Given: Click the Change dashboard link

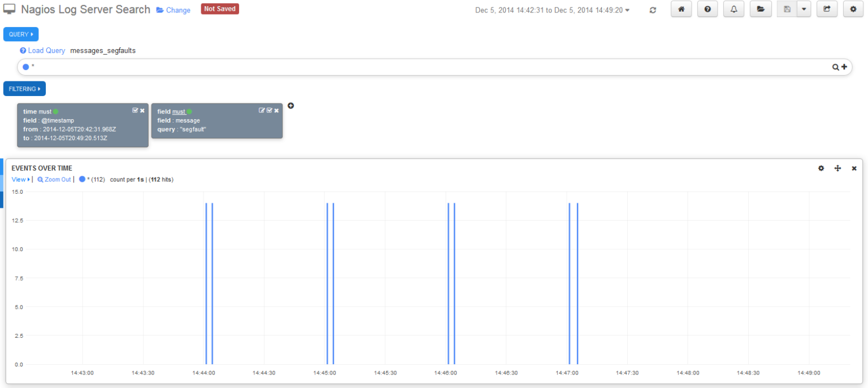Looking at the screenshot, I should tap(173, 10).
